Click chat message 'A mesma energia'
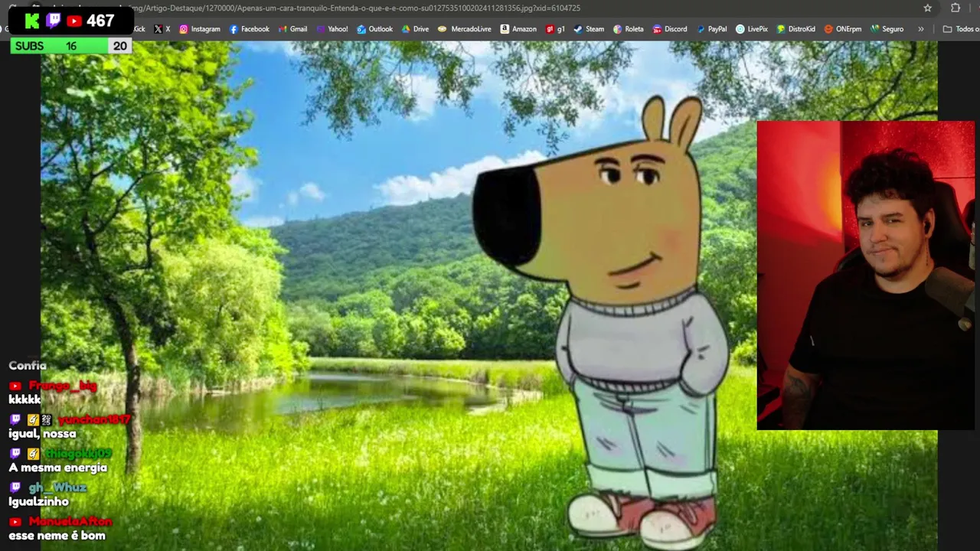This screenshot has height=551, width=980. pyautogui.click(x=58, y=468)
